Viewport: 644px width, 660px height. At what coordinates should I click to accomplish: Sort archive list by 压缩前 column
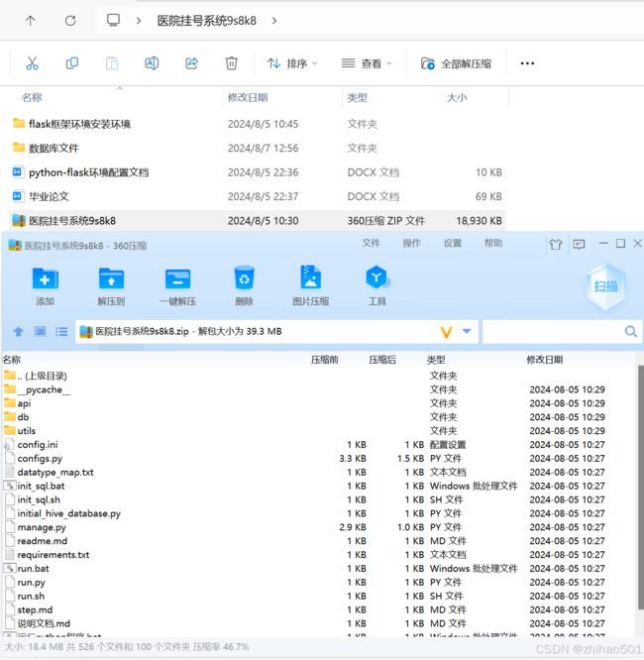click(325, 360)
